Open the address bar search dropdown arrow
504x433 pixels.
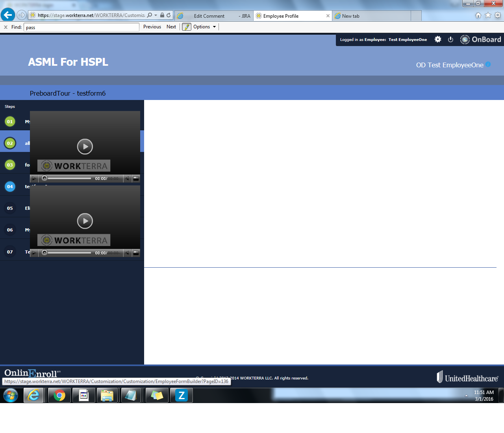pyautogui.click(x=156, y=15)
